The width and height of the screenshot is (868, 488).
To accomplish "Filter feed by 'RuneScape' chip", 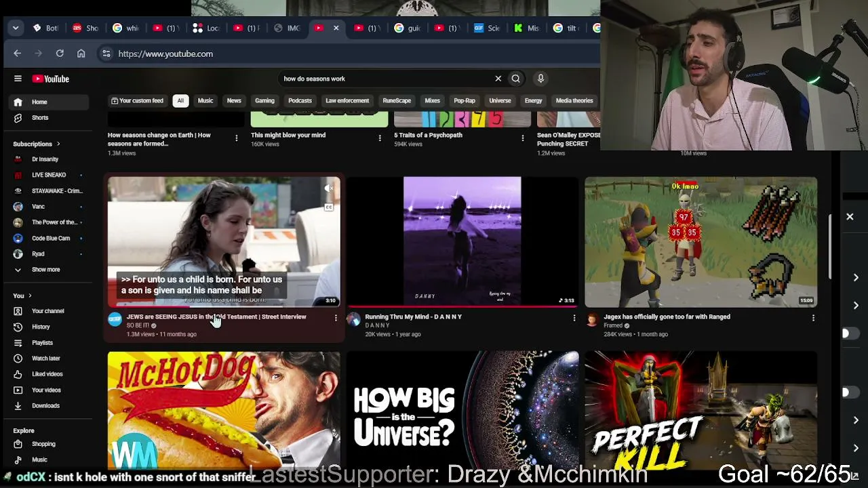I will tap(397, 101).
